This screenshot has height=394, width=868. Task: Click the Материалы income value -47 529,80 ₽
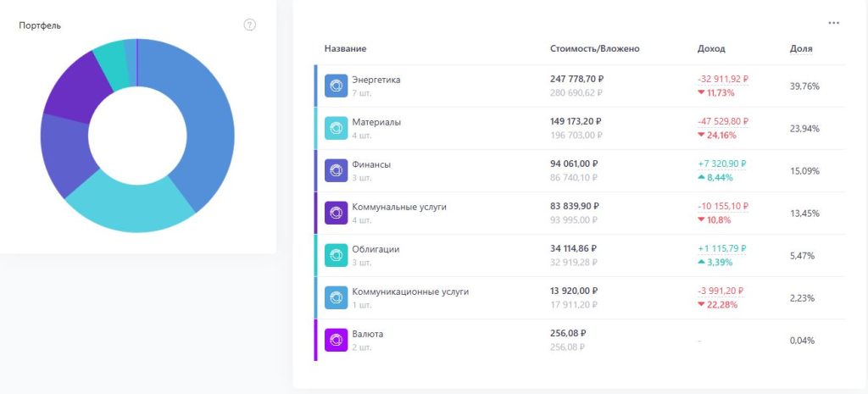tap(722, 121)
